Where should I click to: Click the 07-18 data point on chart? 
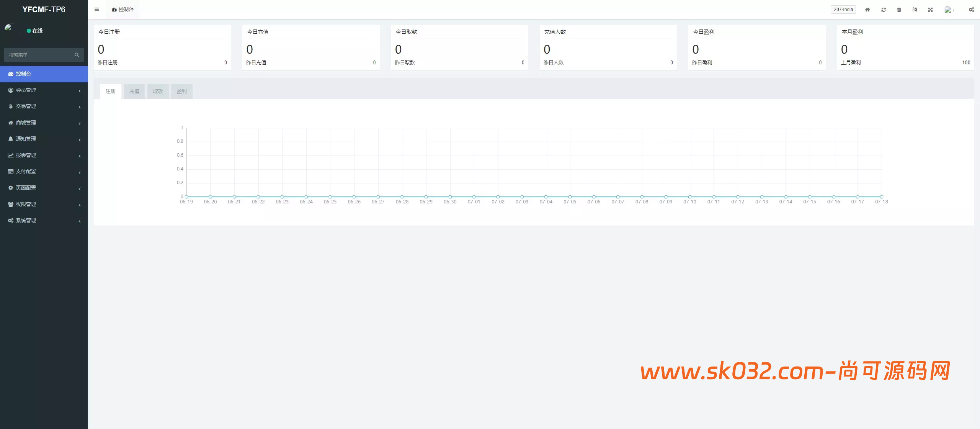[x=881, y=197]
